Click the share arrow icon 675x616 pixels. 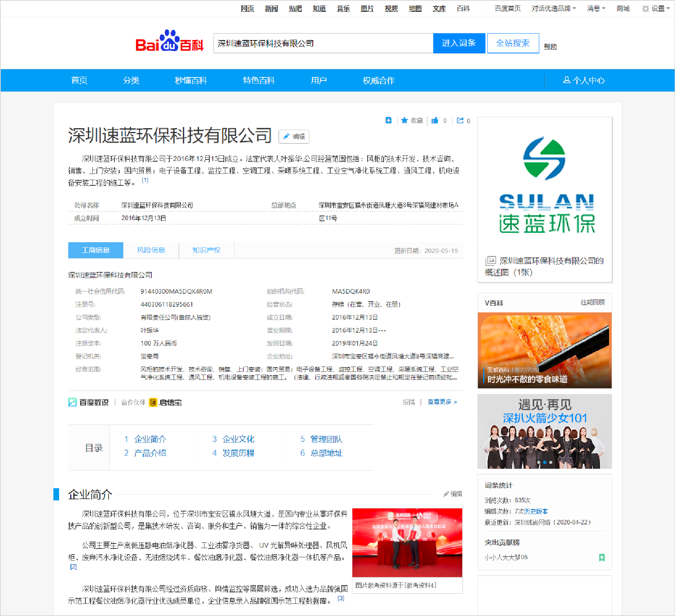pos(460,121)
